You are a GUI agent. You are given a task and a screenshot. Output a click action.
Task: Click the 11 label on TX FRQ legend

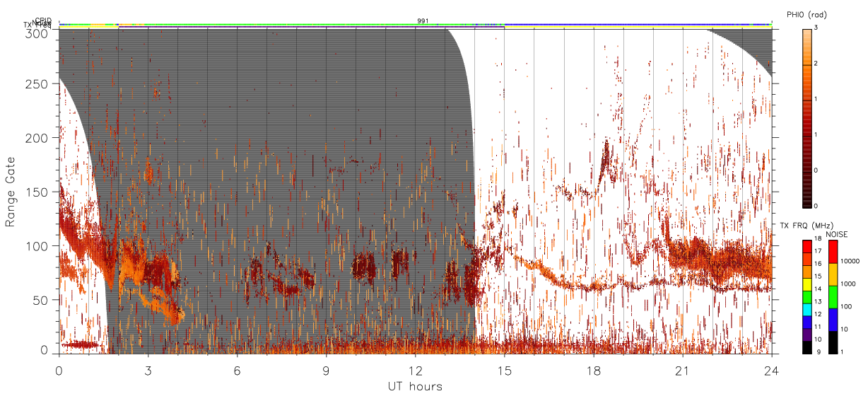(x=819, y=327)
